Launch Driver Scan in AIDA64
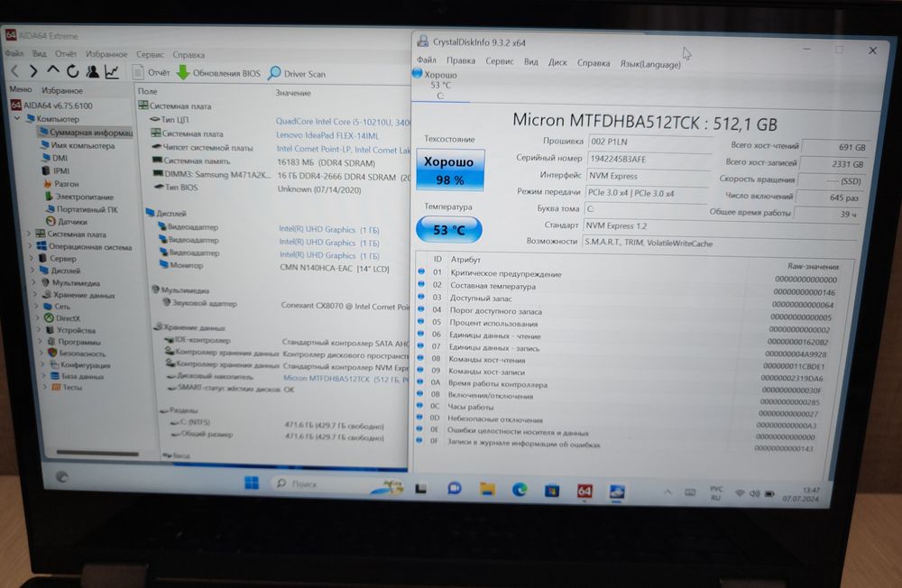The image size is (902, 588). point(298,74)
